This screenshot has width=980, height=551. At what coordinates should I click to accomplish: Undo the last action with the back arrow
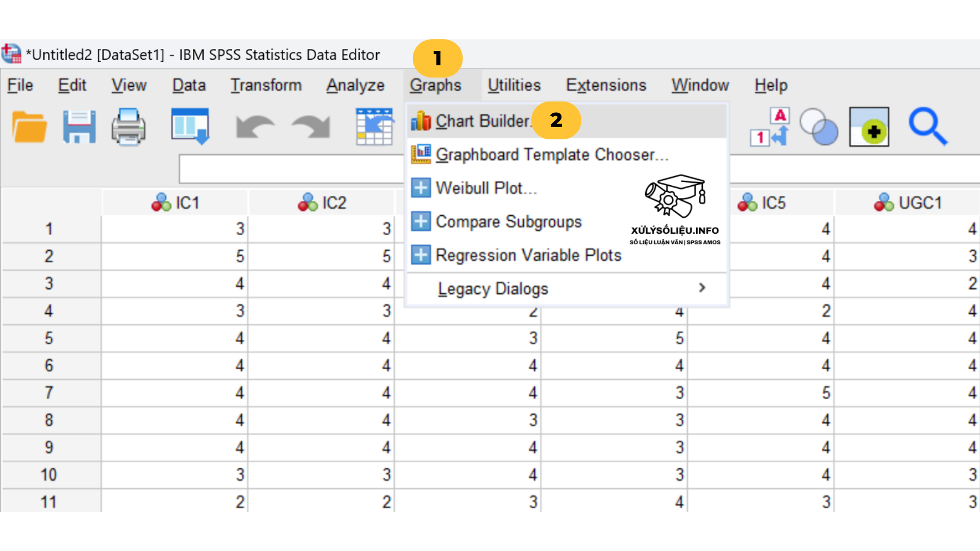[255, 126]
